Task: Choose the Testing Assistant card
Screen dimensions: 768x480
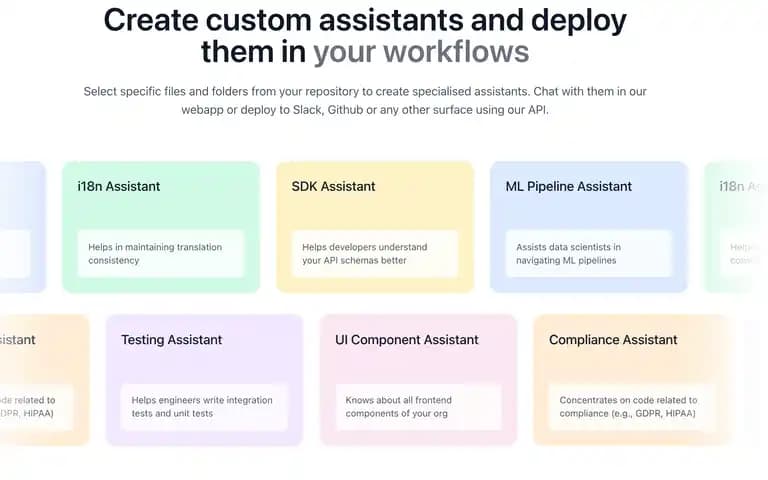Action: coord(204,381)
